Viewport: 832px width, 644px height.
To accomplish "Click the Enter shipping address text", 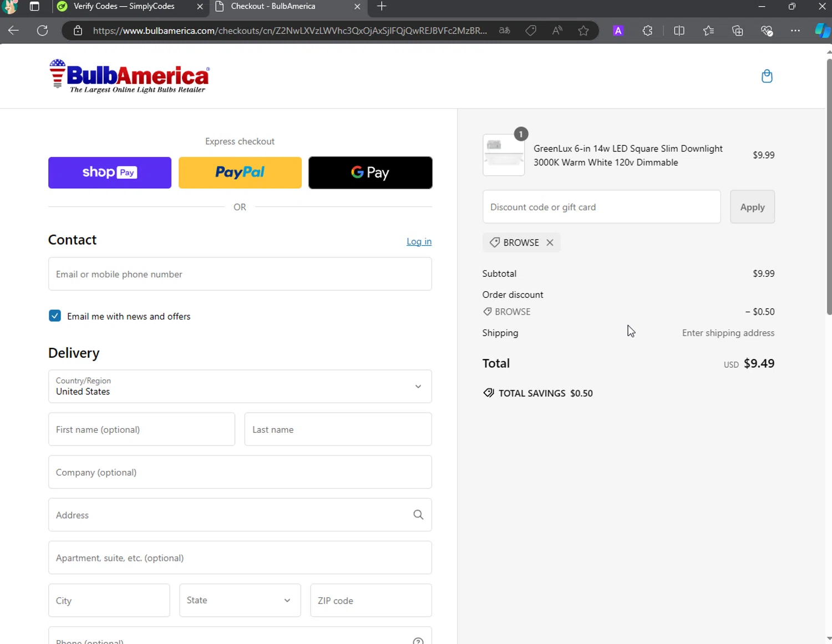I will pos(728,333).
